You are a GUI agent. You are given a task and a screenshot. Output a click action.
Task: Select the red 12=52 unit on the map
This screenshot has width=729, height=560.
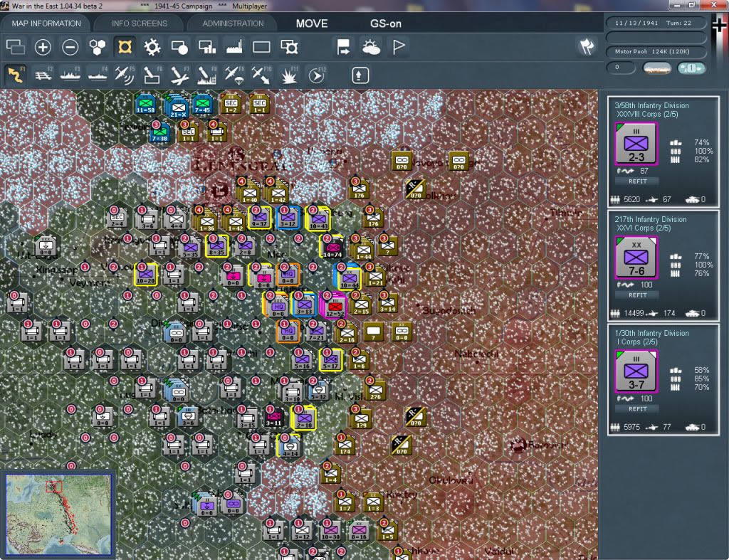335,305
